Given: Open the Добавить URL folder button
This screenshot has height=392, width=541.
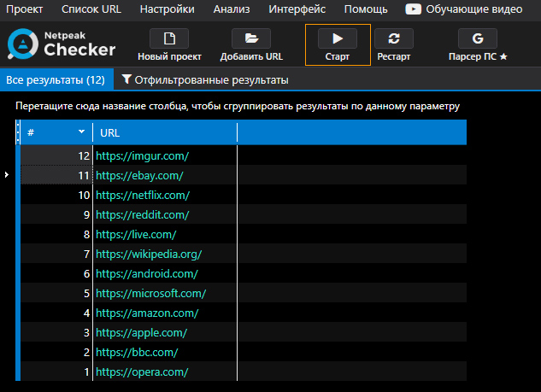Looking at the screenshot, I should (251, 45).
